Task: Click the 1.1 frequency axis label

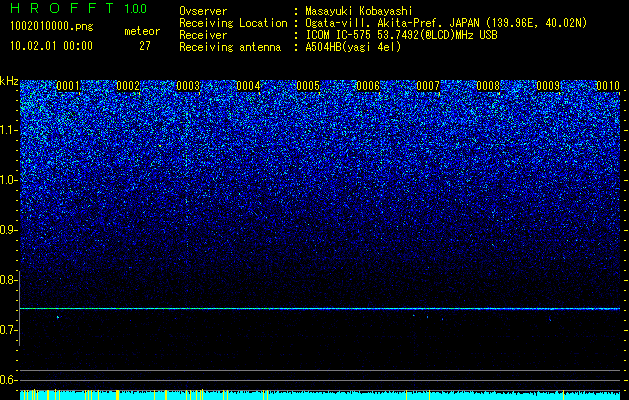Action: pyautogui.click(x=8, y=130)
